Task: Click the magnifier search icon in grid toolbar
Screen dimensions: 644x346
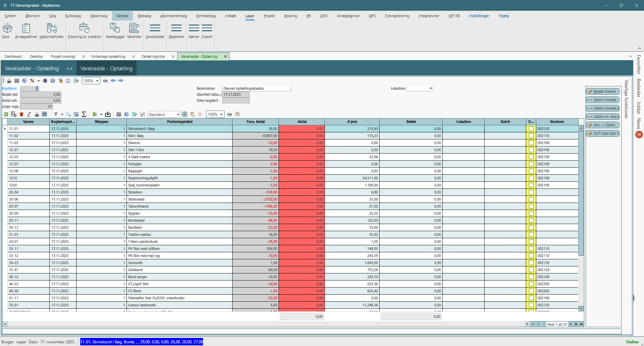Action: (68, 115)
